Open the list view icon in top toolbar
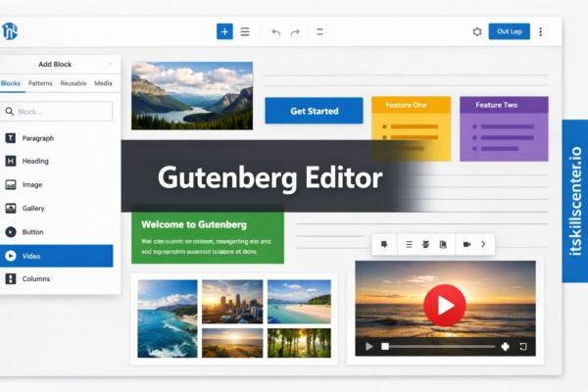 tap(245, 31)
